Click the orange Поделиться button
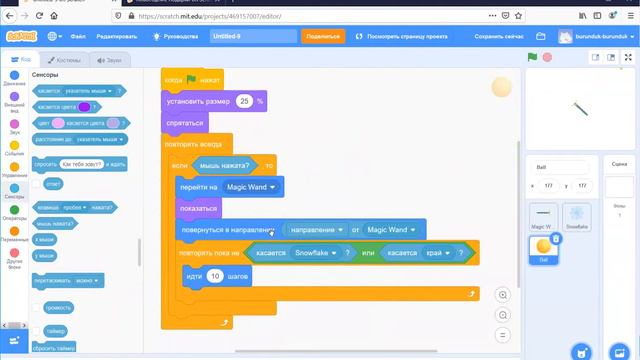This screenshot has width=640, height=360. [323, 36]
